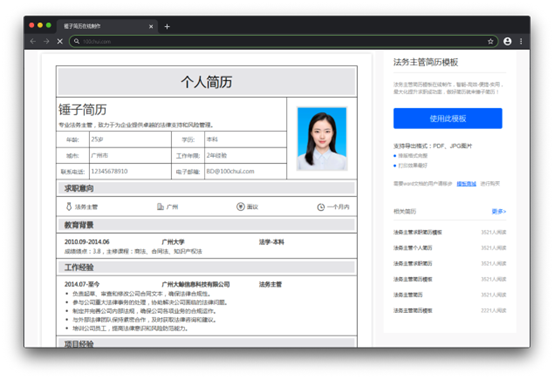
Task: Click the job position icon beside 法务主管
Action: point(69,207)
